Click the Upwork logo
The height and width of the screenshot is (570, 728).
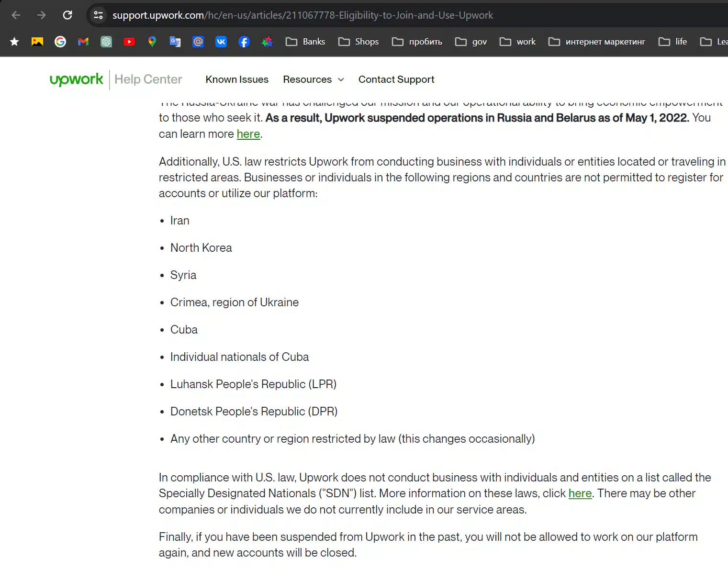click(76, 79)
